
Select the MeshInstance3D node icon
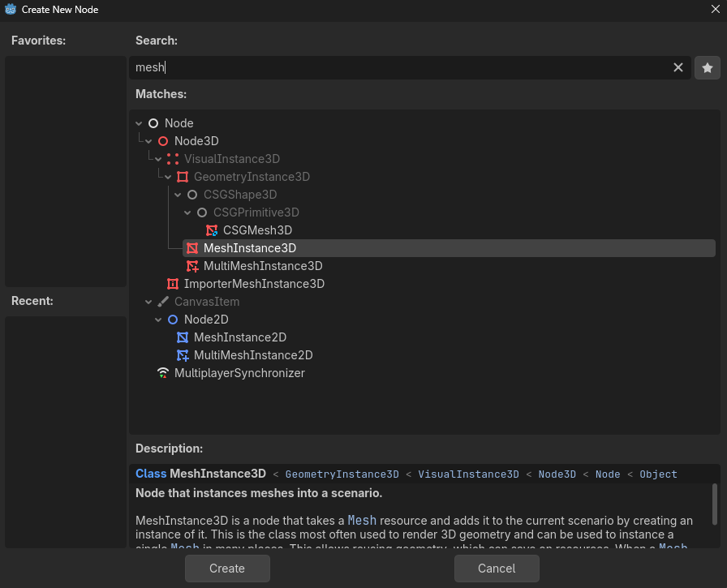(192, 247)
